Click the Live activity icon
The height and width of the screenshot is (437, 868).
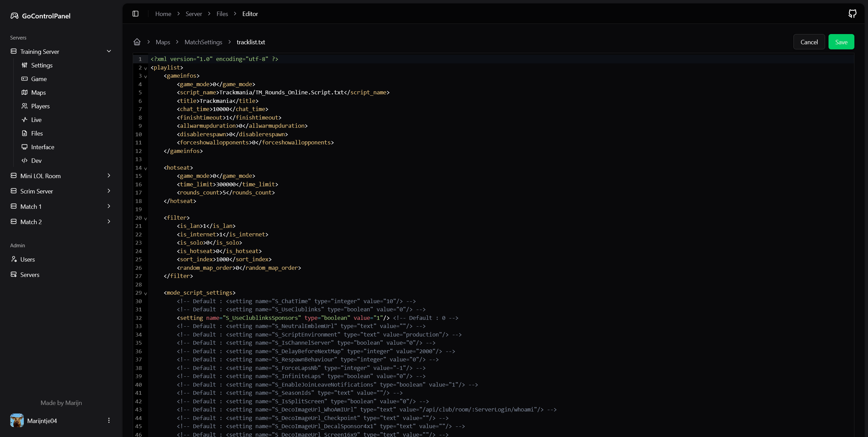25,120
